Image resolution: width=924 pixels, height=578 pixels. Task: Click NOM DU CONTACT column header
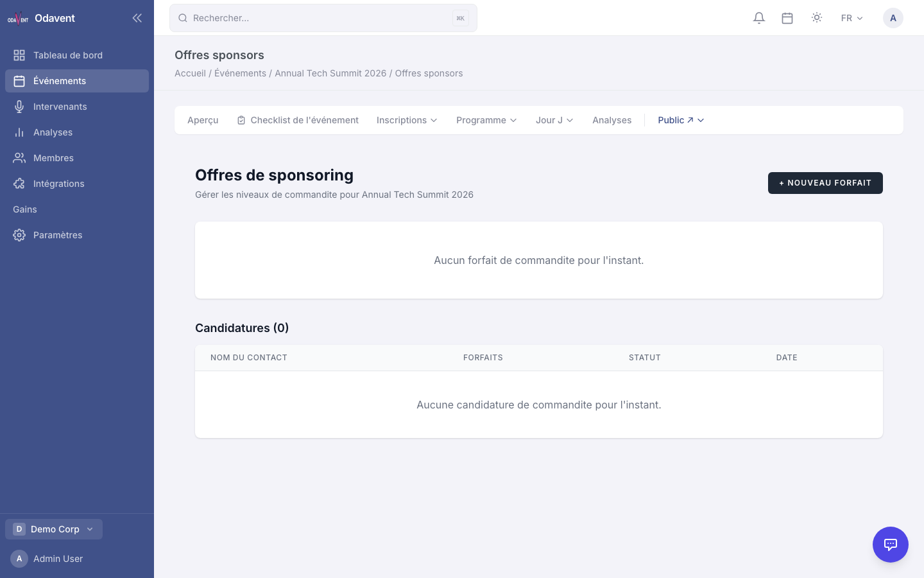[249, 358]
